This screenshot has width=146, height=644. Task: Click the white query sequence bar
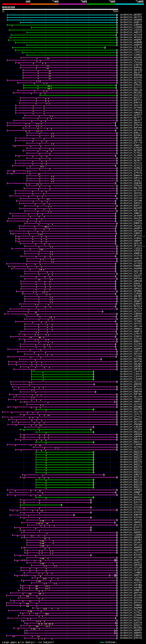pos(60,10)
